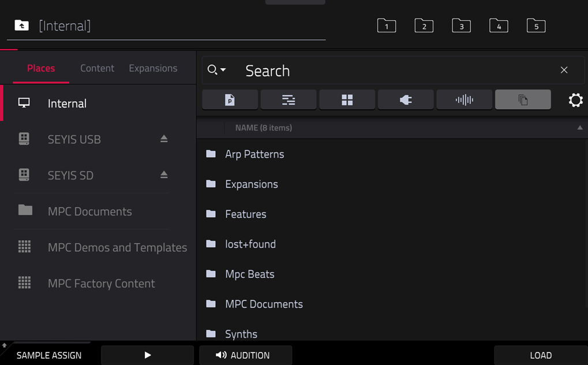
Task: Click the Arp Patterns folder icon
Action: pyautogui.click(x=211, y=154)
